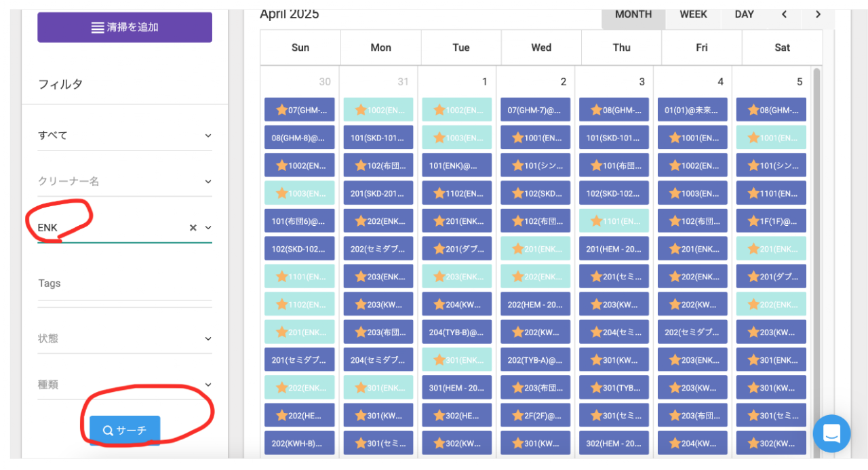Image resolution: width=868 pixels, height=470 pixels.
Task: Click the Tags input field
Action: pos(125,283)
